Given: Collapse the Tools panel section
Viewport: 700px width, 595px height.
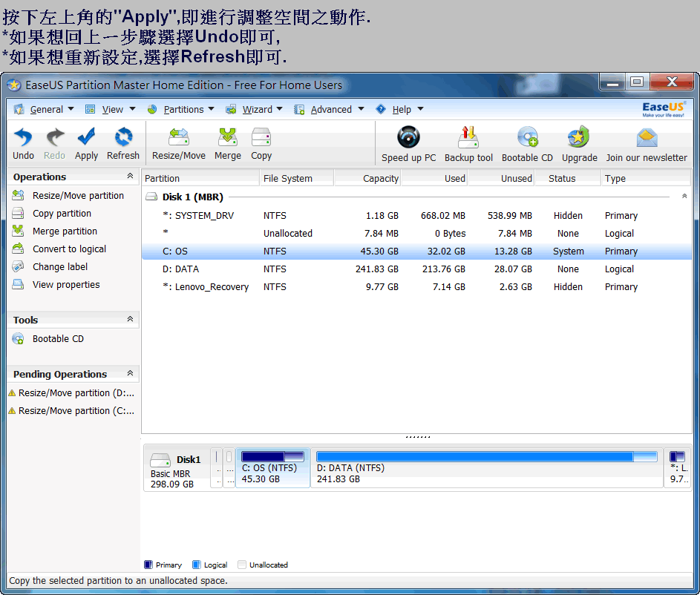Looking at the screenshot, I should click(x=130, y=319).
